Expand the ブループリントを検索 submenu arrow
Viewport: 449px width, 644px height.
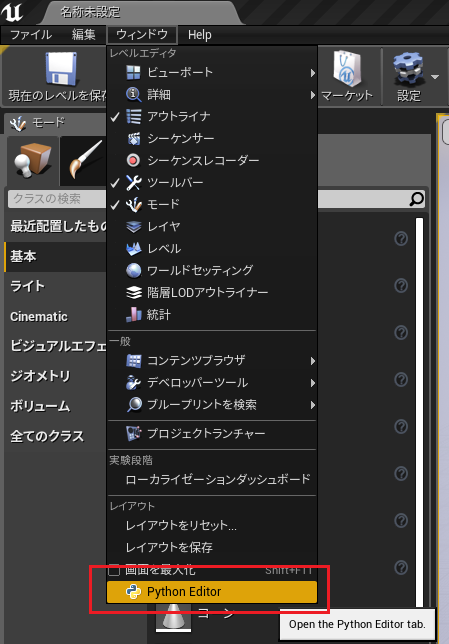click(x=312, y=405)
